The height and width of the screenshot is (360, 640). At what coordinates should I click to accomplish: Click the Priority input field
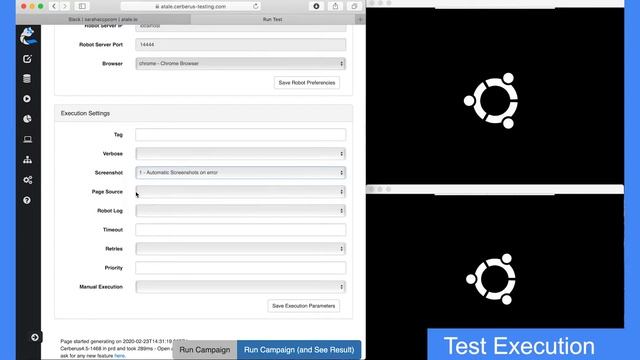(x=240, y=268)
